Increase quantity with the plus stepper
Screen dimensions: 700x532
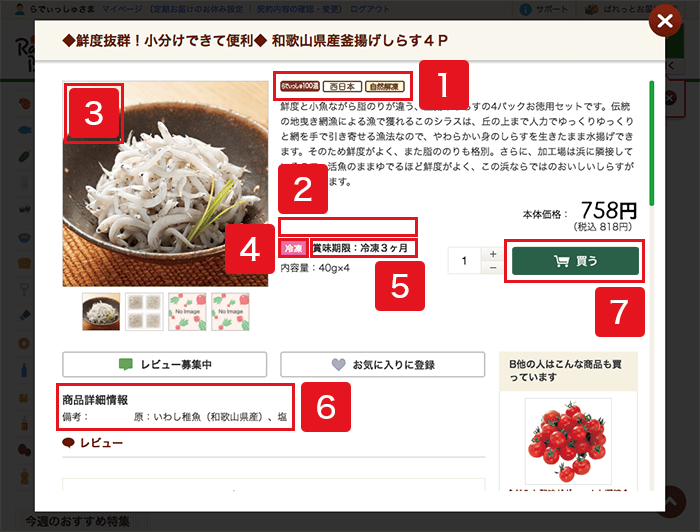[x=492, y=254]
